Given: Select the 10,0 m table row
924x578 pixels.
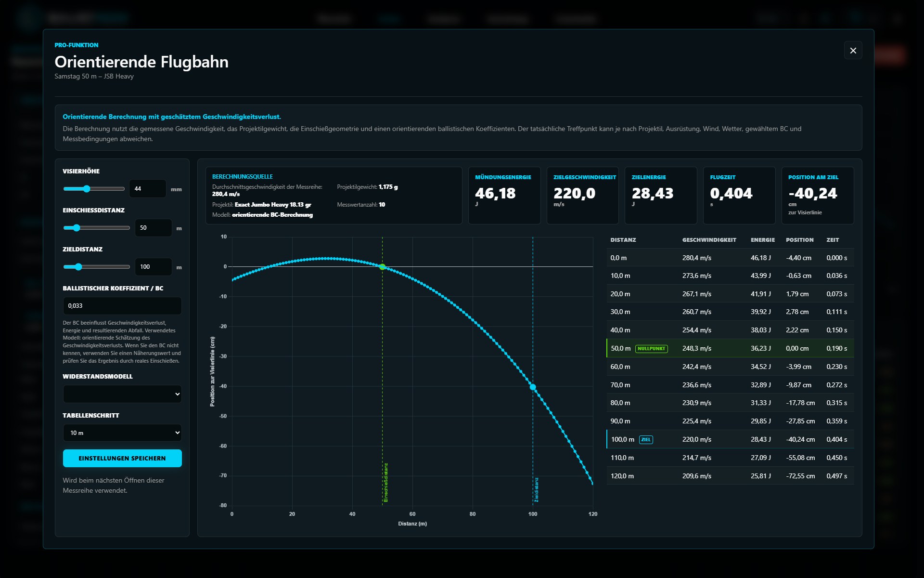Looking at the screenshot, I should pos(730,276).
